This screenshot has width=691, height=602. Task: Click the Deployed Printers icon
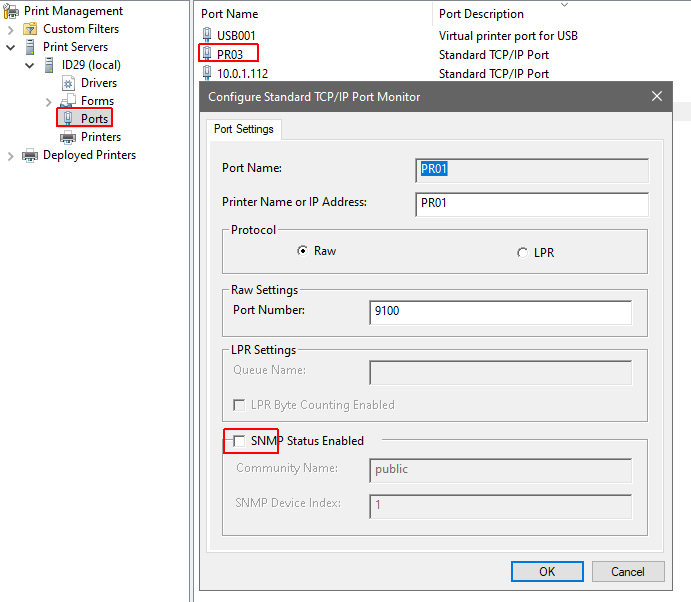coord(30,155)
